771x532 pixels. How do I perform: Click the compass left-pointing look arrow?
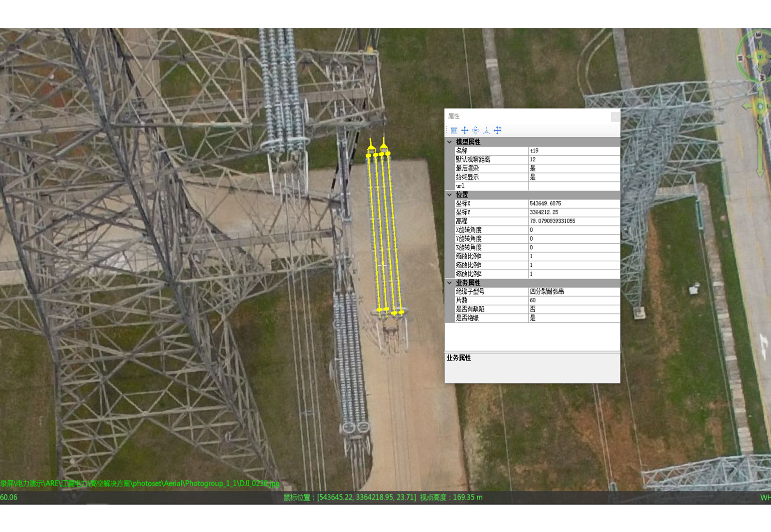(749, 57)
